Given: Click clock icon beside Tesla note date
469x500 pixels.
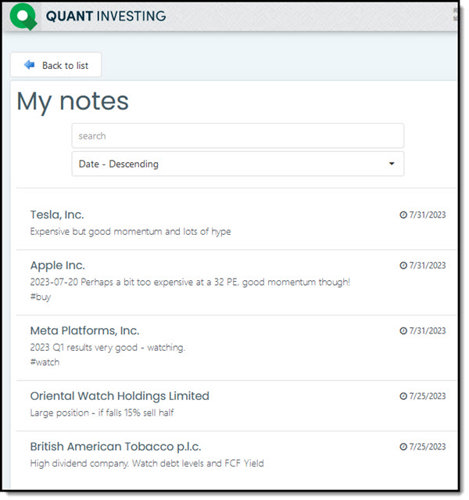Looking at the screenshot, I should pos(403,215).
